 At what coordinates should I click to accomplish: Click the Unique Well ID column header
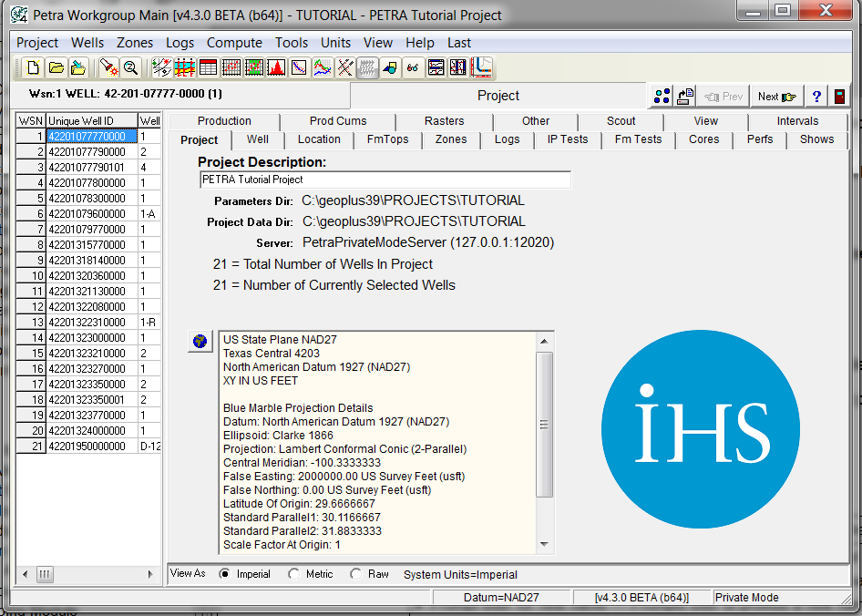92,121
